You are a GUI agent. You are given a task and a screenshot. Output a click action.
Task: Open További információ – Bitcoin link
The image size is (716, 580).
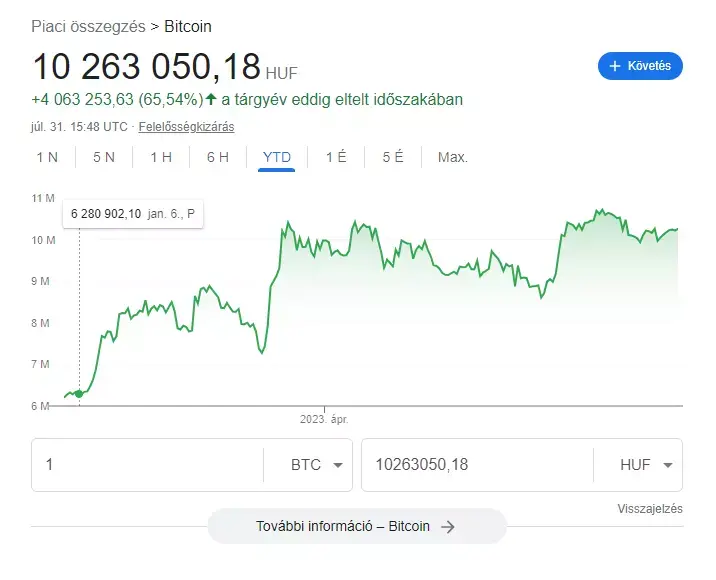(x=357, y=526)
